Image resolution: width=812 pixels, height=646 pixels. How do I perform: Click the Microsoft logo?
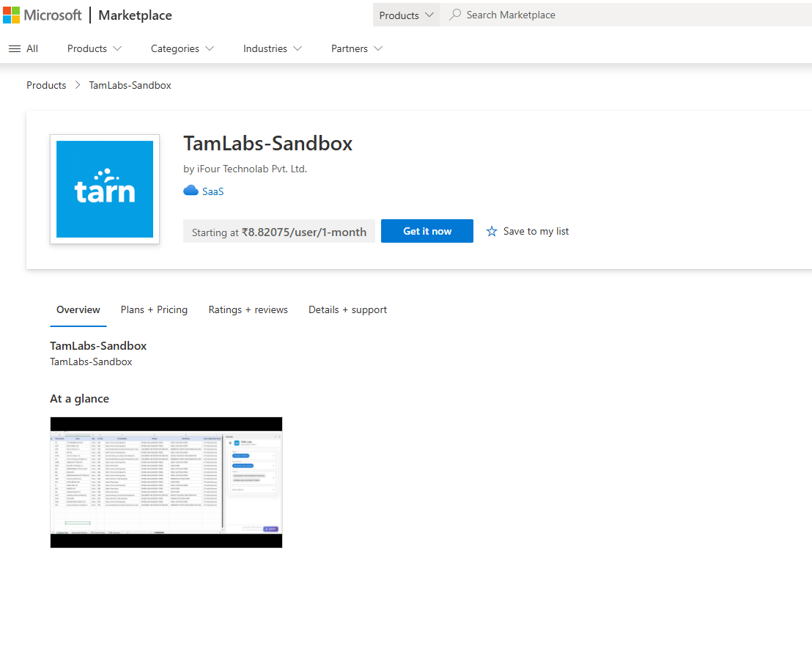point(42,15)
